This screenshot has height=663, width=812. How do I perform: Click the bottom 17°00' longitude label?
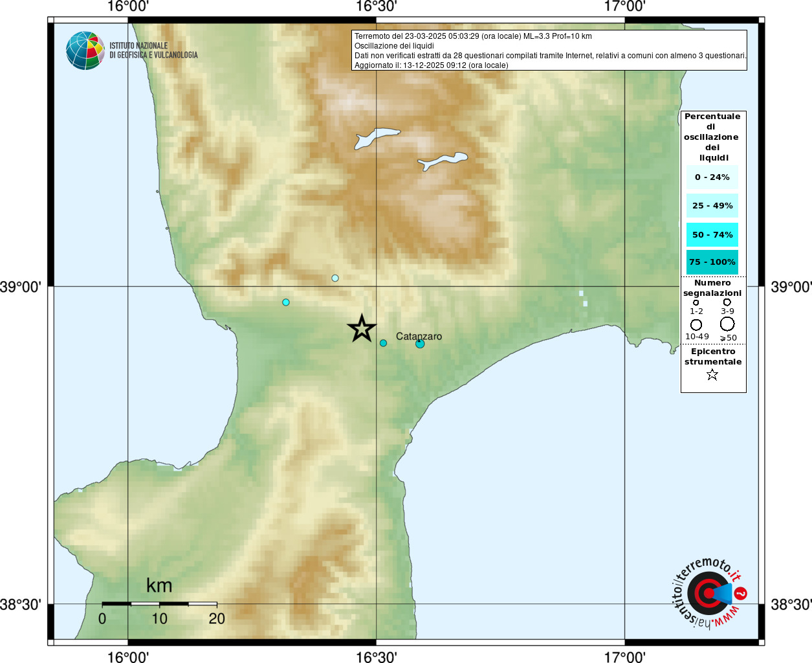624,657
